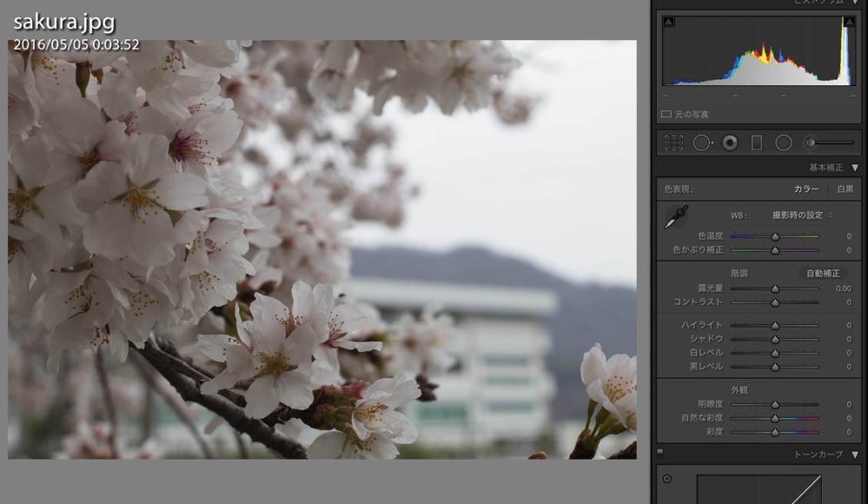Open the WB 撮影時の設定 dropdown
Image resolution: width=868 pixels, height=504 pixels.
802,215
